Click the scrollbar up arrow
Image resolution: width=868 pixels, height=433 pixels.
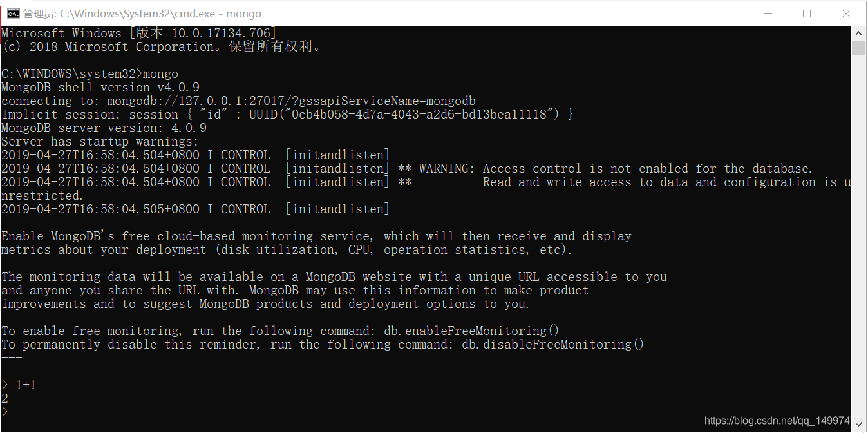pos(859,33)
